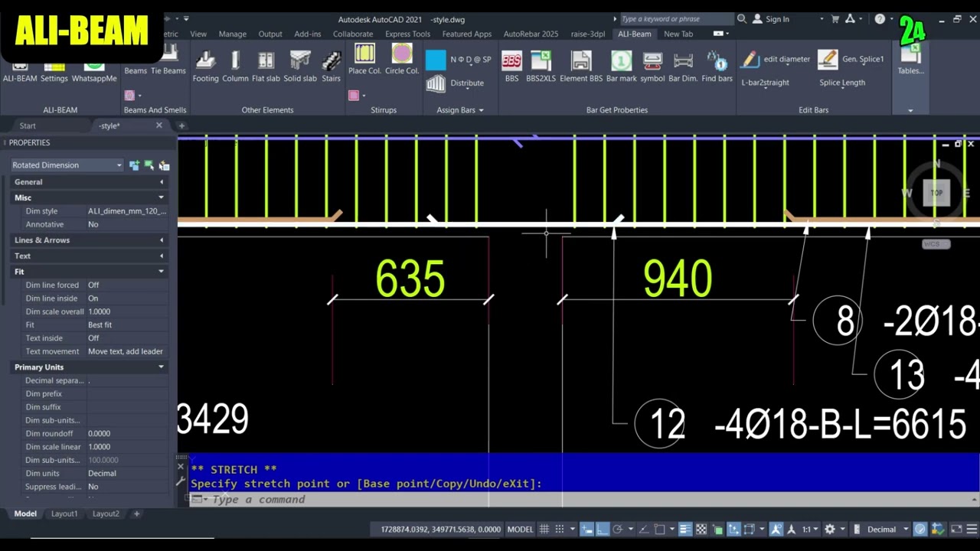Screen dimensions: 980x551
Task: Click the pink swatch under Beams panel
Action: 129,95
